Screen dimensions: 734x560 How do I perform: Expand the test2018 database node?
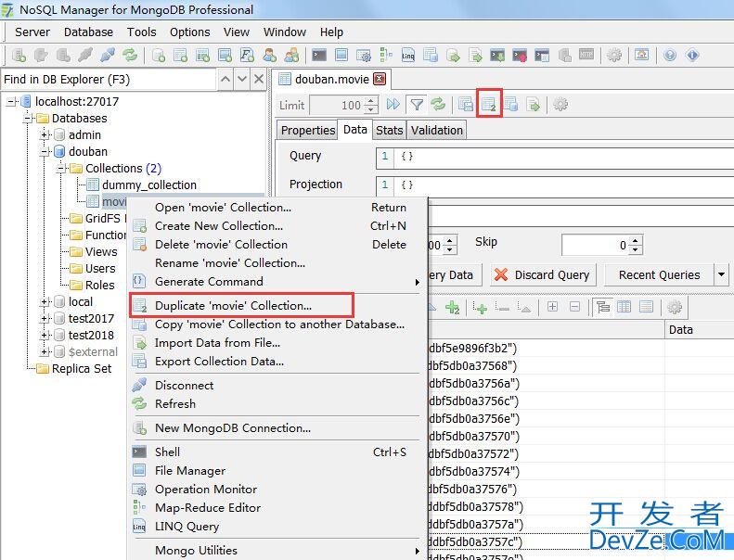click(x=45, y=336)
